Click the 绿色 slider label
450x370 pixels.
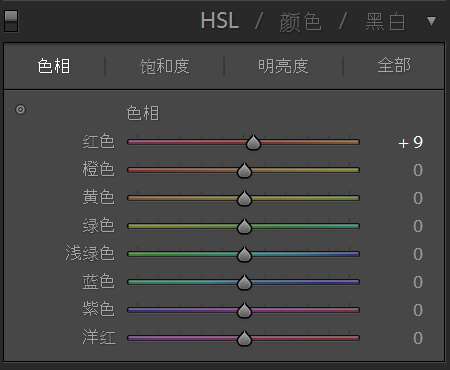(99, 225)
